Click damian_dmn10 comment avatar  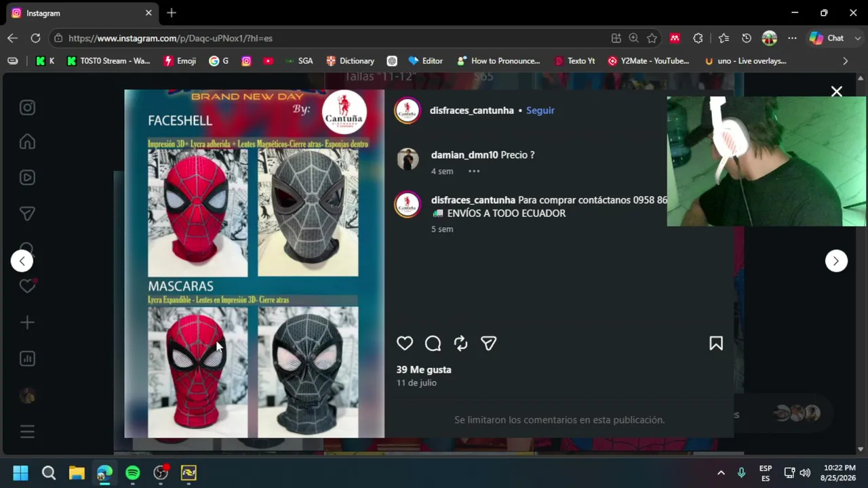408,159
